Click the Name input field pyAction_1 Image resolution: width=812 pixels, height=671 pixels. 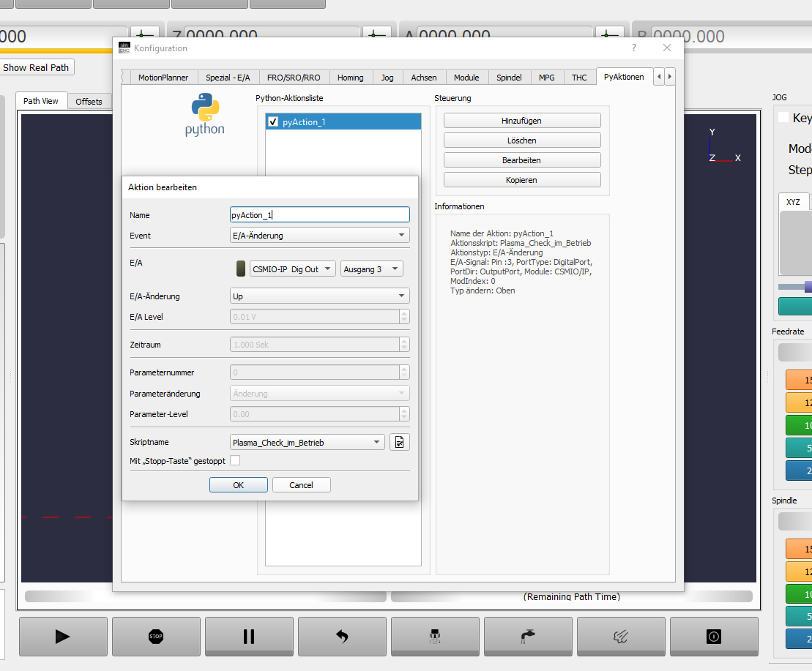(x=319, y=214)
